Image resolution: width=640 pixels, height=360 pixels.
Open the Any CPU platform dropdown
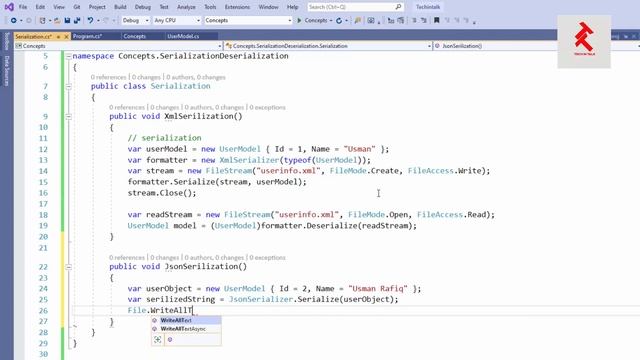[177, 20]
